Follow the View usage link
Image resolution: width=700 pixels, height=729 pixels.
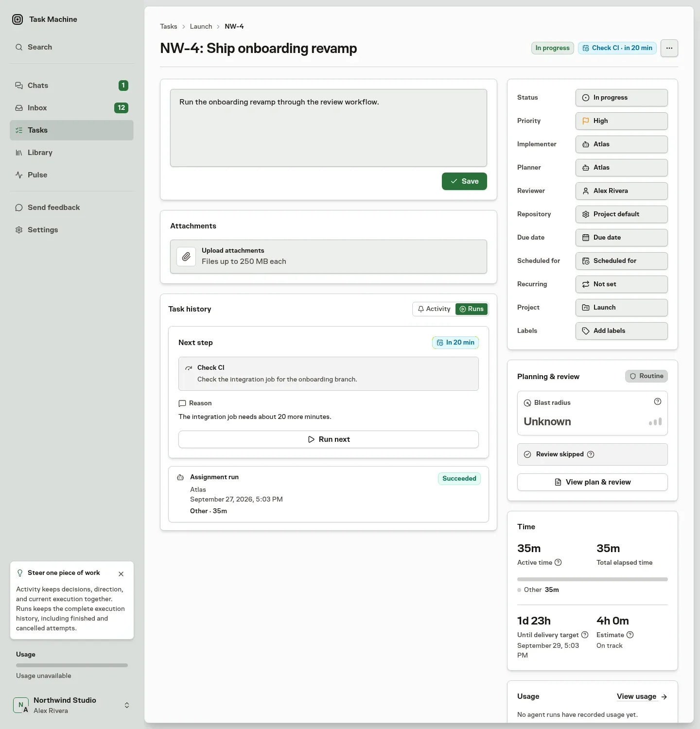pyautogui.click(x=636, y=696)
